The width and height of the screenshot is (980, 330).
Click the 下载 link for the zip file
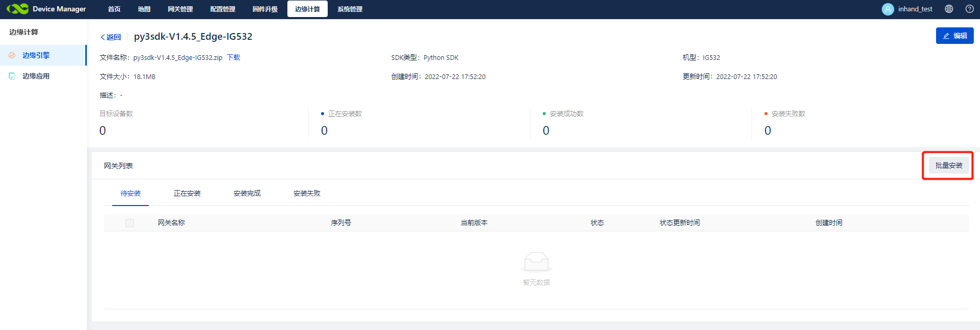pos(234,57)
